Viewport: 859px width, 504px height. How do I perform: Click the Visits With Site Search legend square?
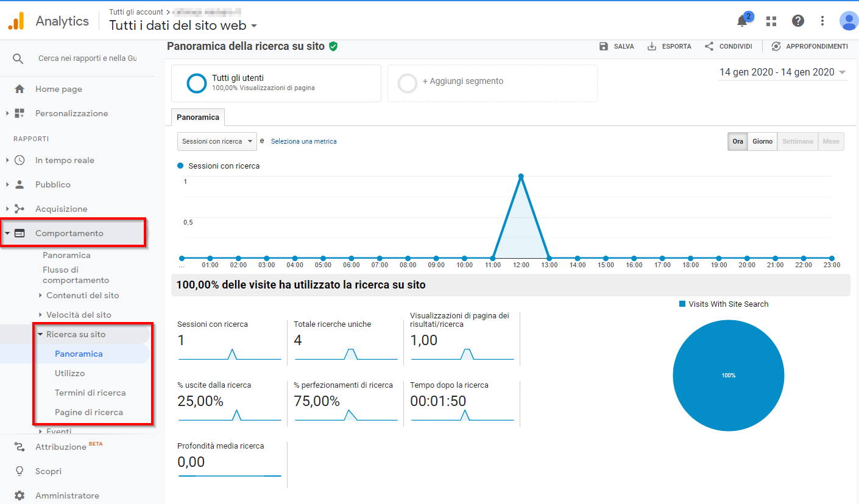[682, 304]
